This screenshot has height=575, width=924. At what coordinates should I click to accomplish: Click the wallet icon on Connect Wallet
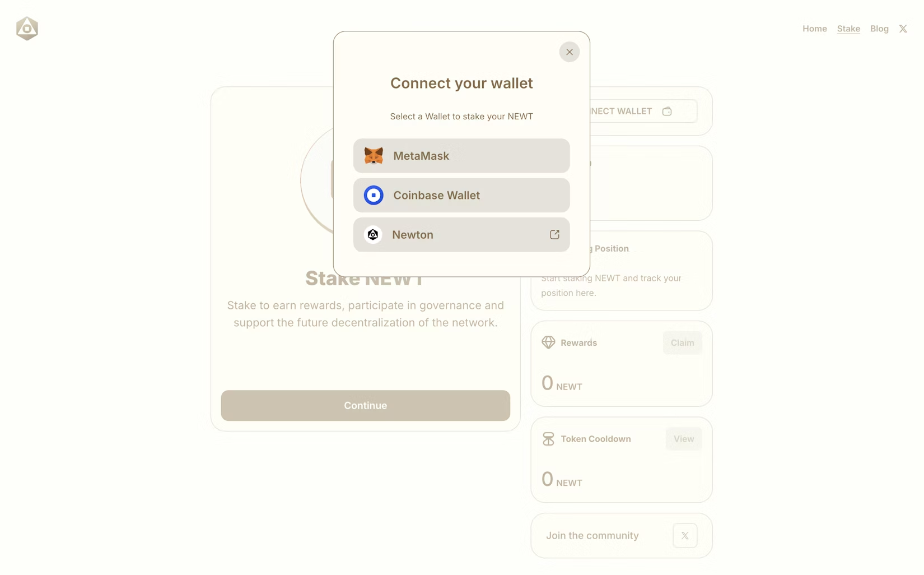(x=667, y=112)
